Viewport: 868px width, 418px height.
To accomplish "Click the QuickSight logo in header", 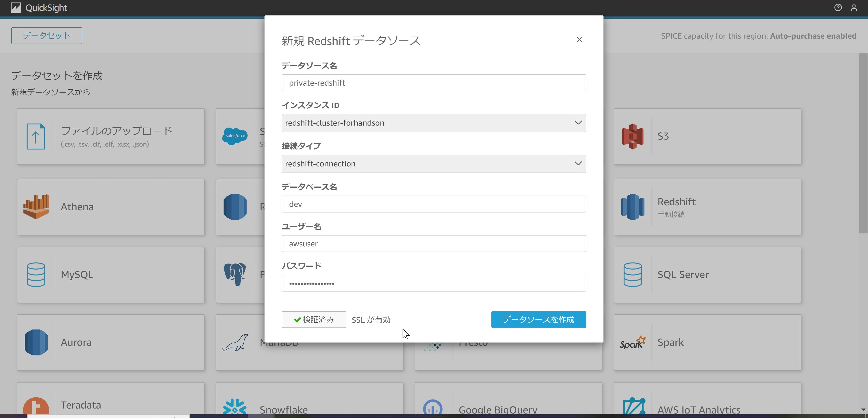I will click(39, 7).
